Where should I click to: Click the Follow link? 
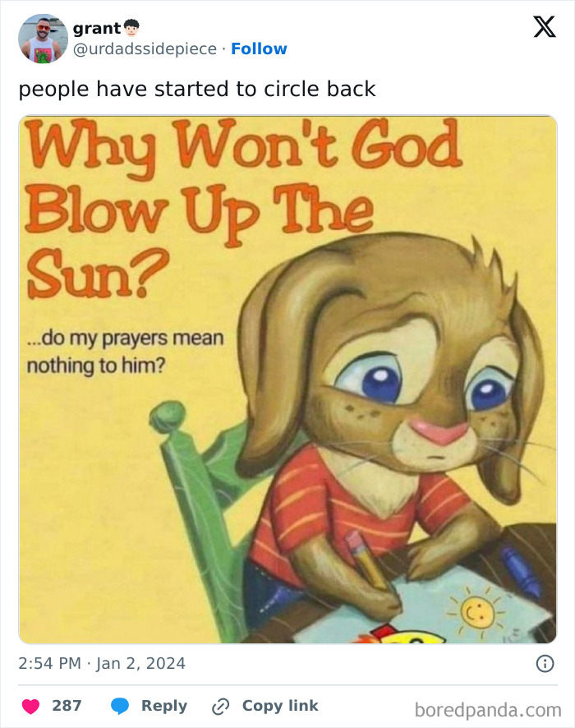[x=260, y=48]
